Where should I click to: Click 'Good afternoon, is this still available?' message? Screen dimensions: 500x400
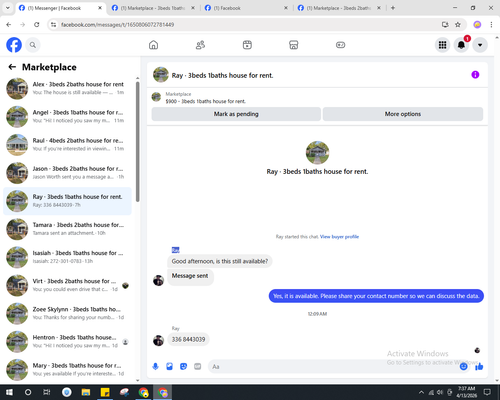220,261
